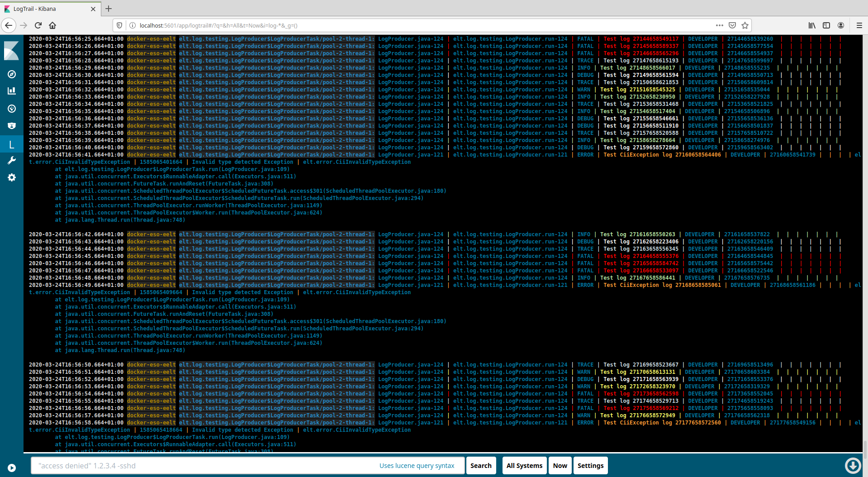Toggle live tail with the down-arrow button
This screenshot has height=477, width=868.
coord(853,465)
